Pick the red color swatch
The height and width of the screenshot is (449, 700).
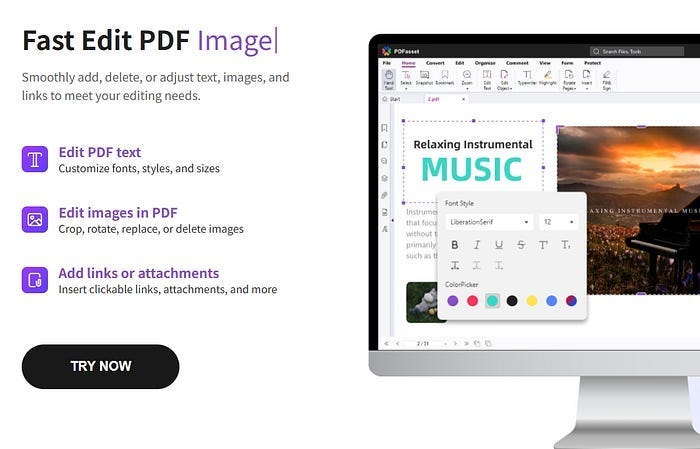pos(472,301)
